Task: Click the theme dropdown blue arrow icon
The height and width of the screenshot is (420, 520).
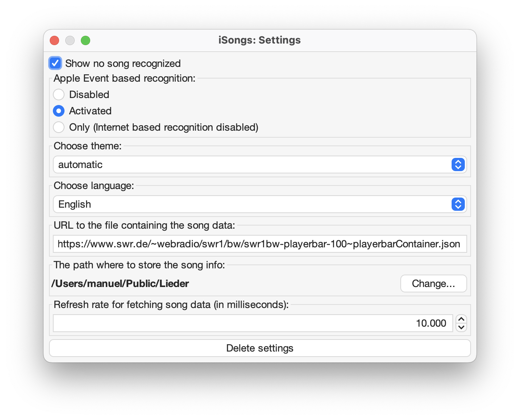Action: pyautogui.click(x=458, y=164)
